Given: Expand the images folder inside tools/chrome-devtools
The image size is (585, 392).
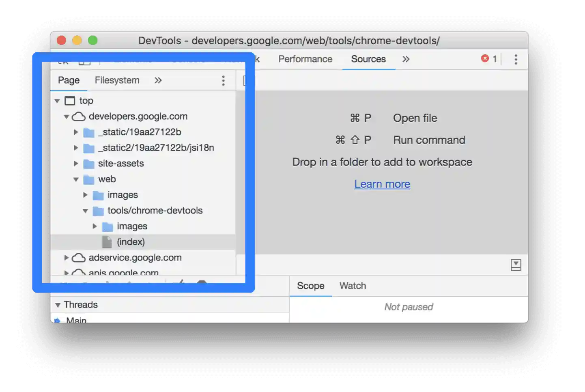Looking at the screenshot, I should click(x=95, y=226).
